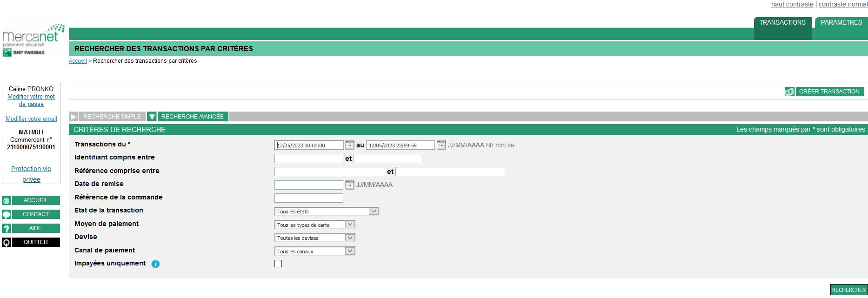Click the first Référence comprise entre field
The height and width of the screenshot is (298, 868).
(330, 172)
